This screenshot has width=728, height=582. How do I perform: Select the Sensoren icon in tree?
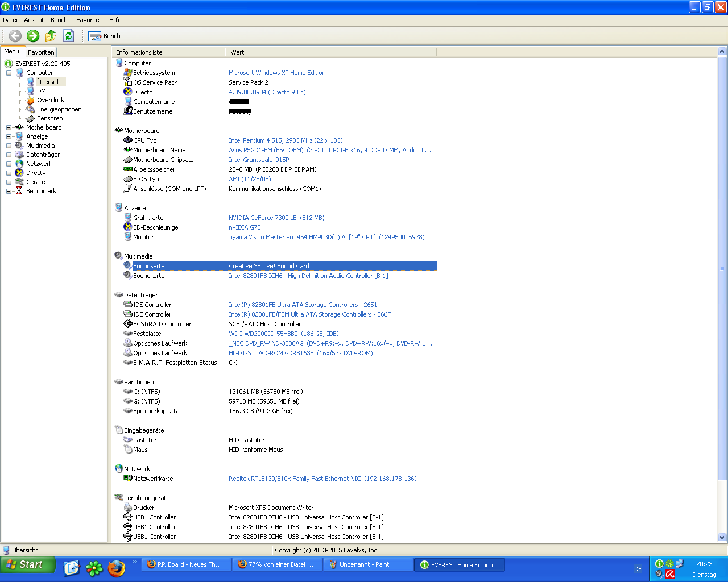point(31,118)
